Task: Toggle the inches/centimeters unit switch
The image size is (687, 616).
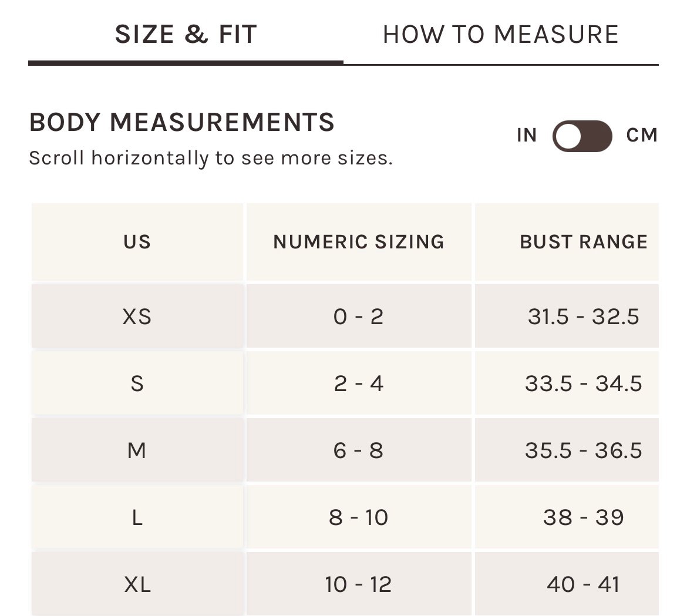Action: 582,136
